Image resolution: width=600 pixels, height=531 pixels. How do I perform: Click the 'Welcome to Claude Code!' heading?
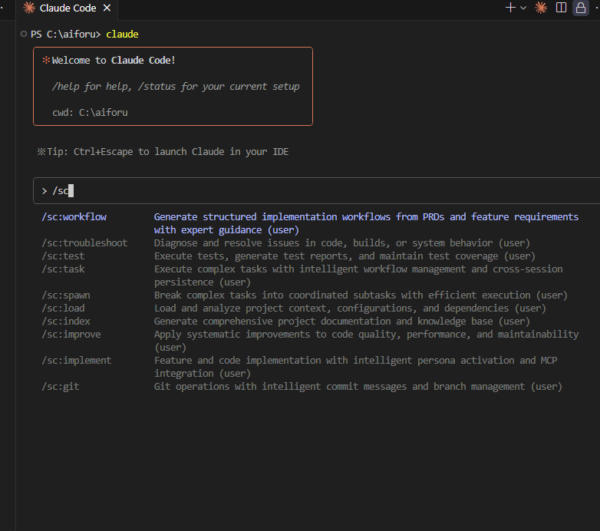(113, 60)
